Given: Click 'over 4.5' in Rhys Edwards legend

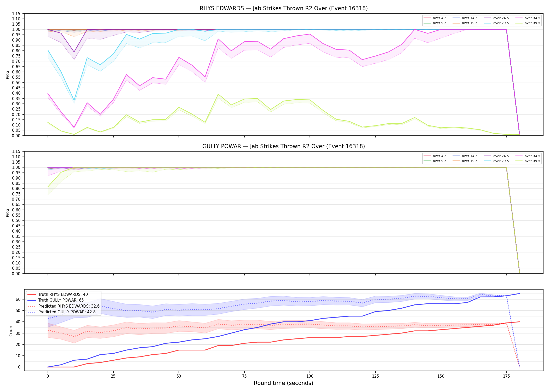Looking at the screenshot, I should [x=435, y=18].
